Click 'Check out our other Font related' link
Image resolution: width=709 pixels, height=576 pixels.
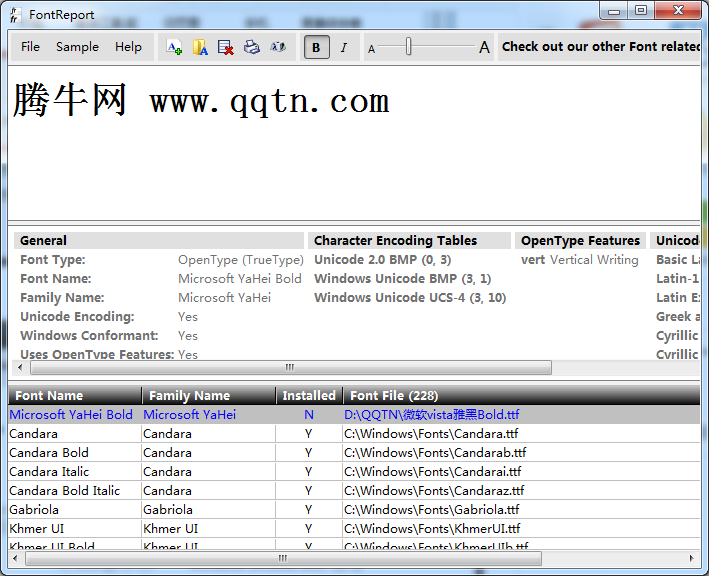(x=600, y=47)
